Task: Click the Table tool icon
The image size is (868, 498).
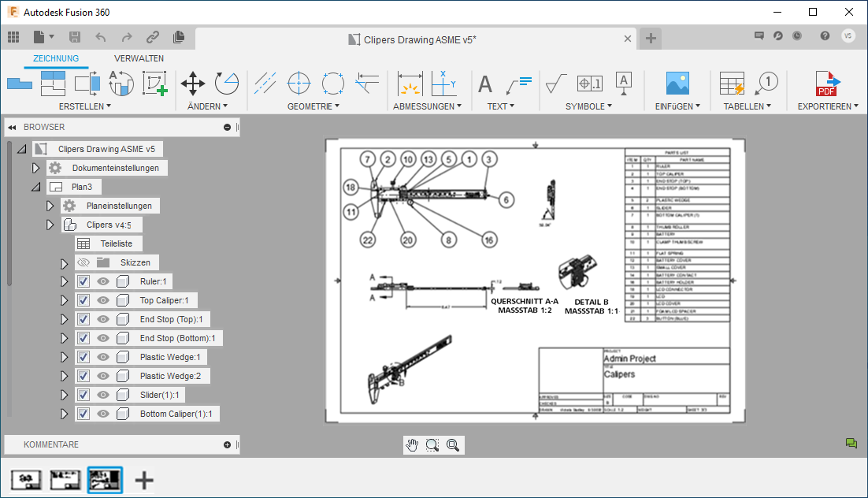Action: (732, 84)
